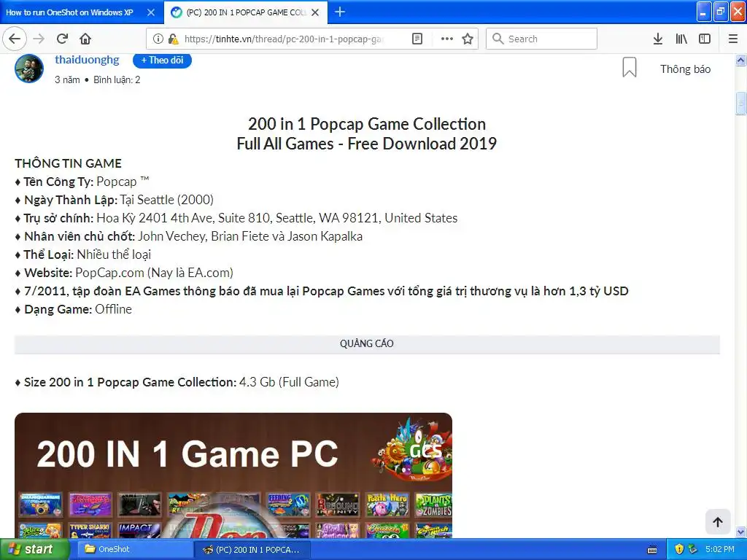Show site information via the info icon
Image resolution: width=747 pixels, height=560 pixels.
(x=158, y=39)
